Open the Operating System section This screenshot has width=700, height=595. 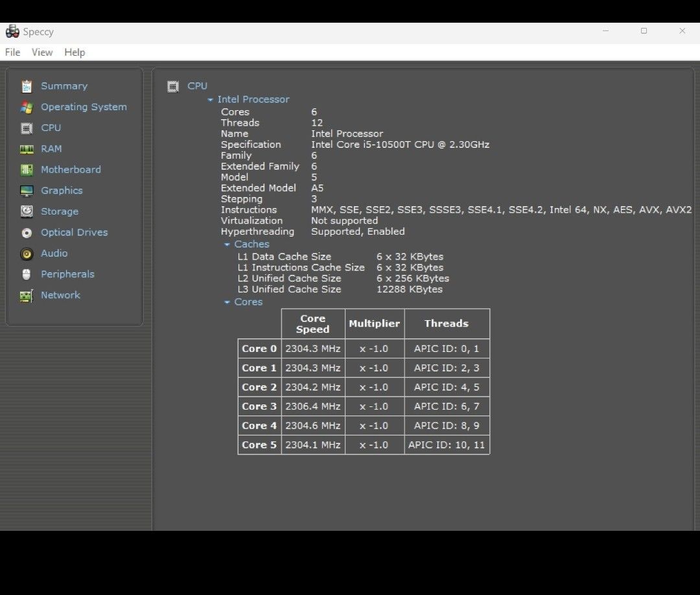coord(84,107)
